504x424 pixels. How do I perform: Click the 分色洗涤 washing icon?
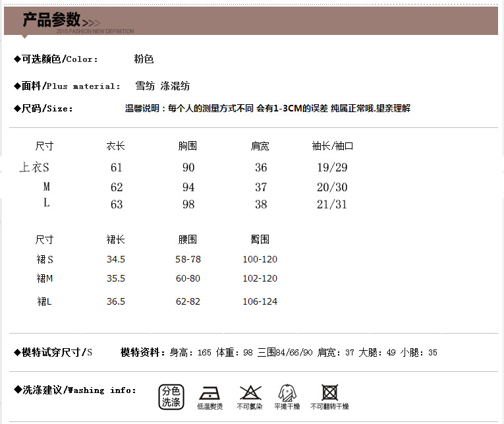(x=171, y=397)
